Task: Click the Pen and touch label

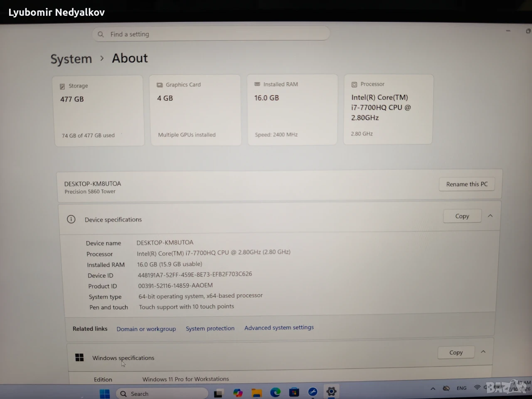Action: pyautogui.click(x=108, y=307)
